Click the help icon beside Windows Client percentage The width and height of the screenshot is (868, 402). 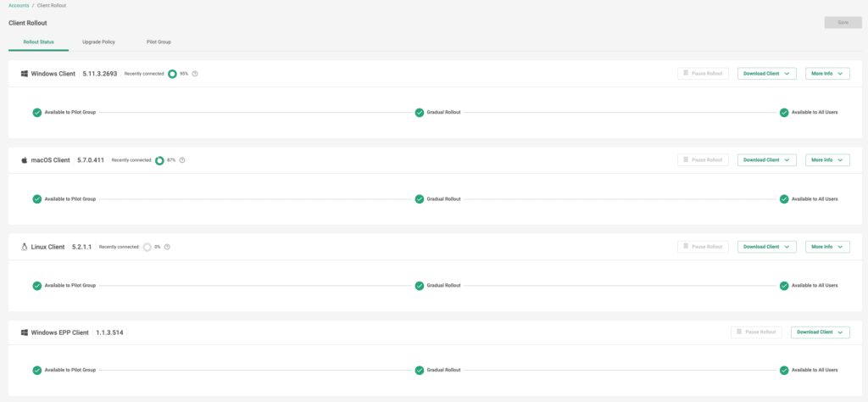click(195, 74)
